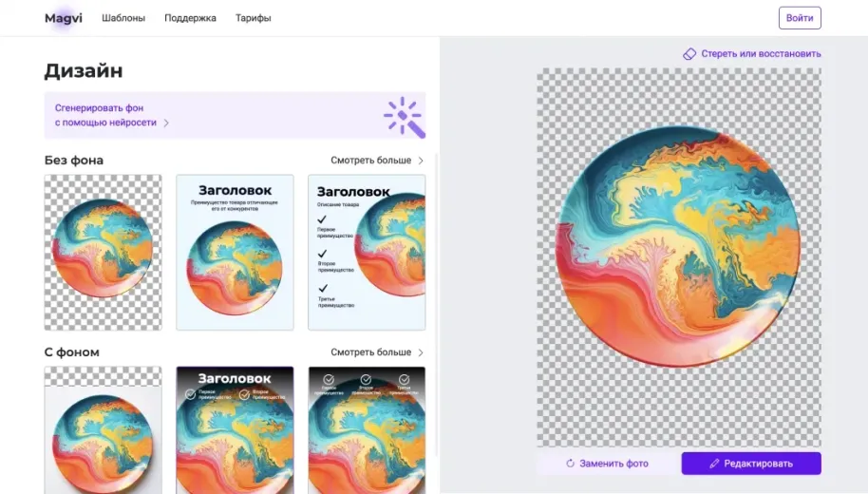Click the Magvi logo
This screenshot has width=868, height=494.
tap(63, 18)
